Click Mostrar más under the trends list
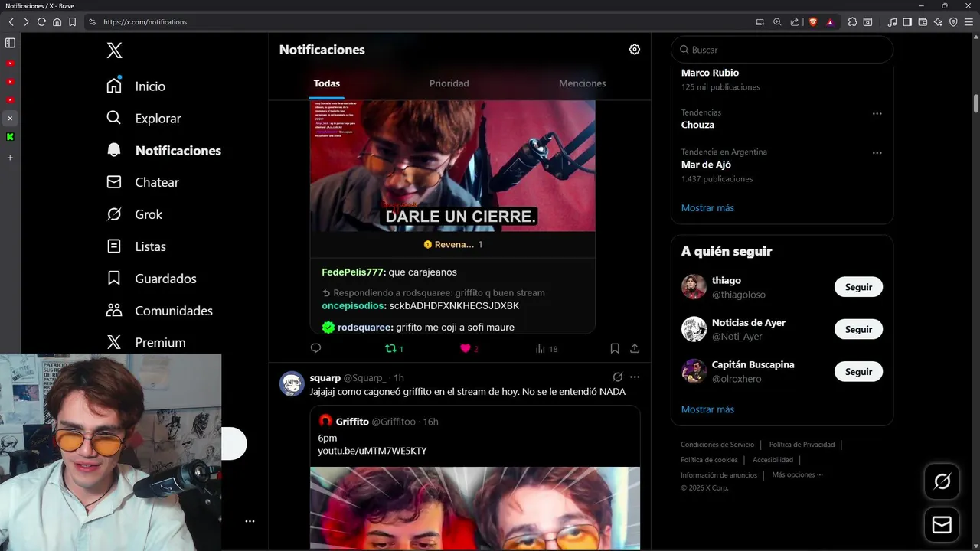This screenshot has height=551, width=980. click(707, 208)
